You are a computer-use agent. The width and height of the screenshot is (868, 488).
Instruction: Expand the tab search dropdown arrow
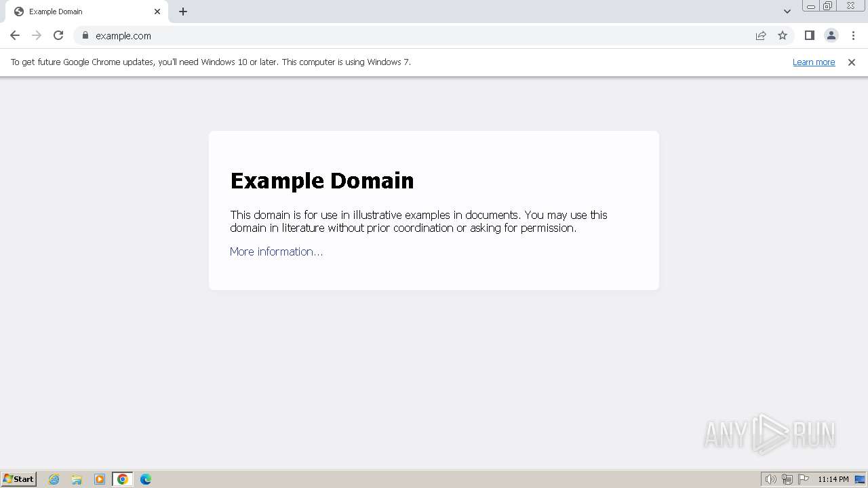[787, 12]
